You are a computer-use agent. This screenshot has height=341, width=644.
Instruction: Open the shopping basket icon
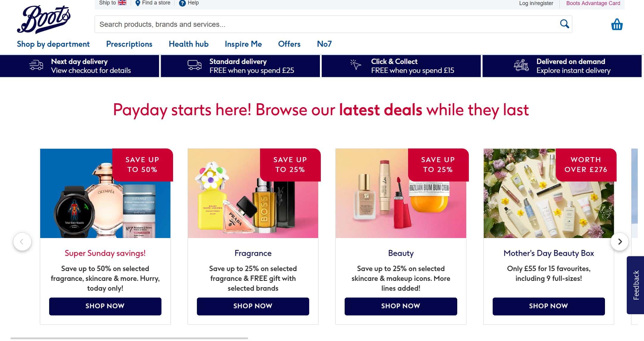click(x=617, y=24)
